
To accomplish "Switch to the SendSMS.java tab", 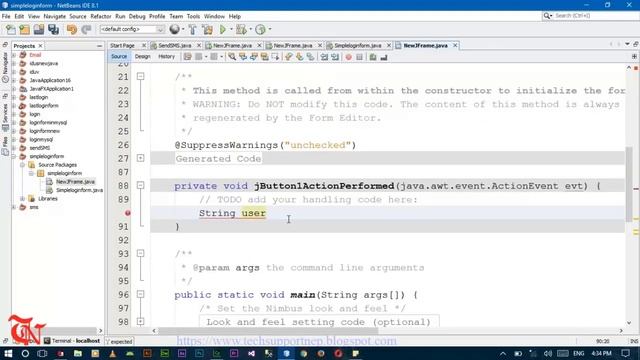I will pyautogui.click(x=175, y=46).
